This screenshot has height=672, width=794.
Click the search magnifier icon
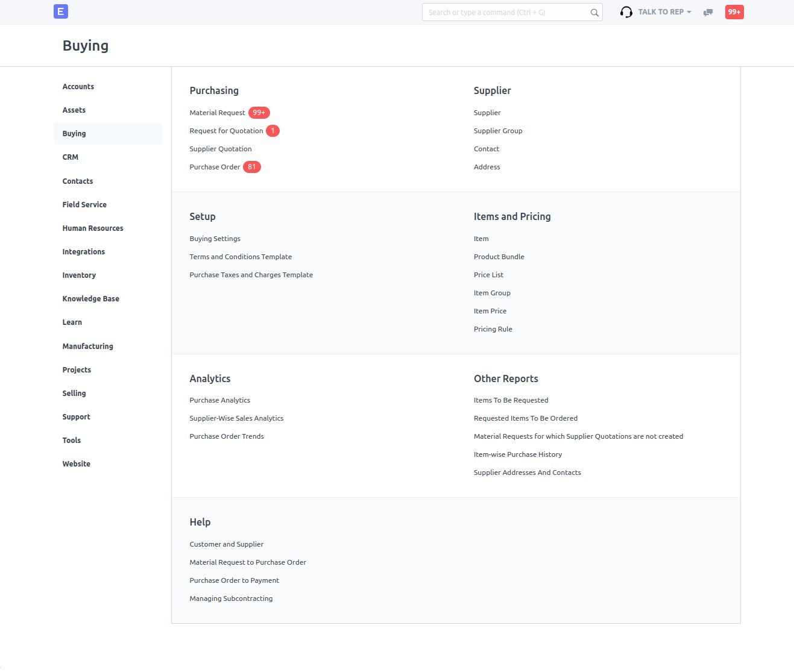[594, 13]
